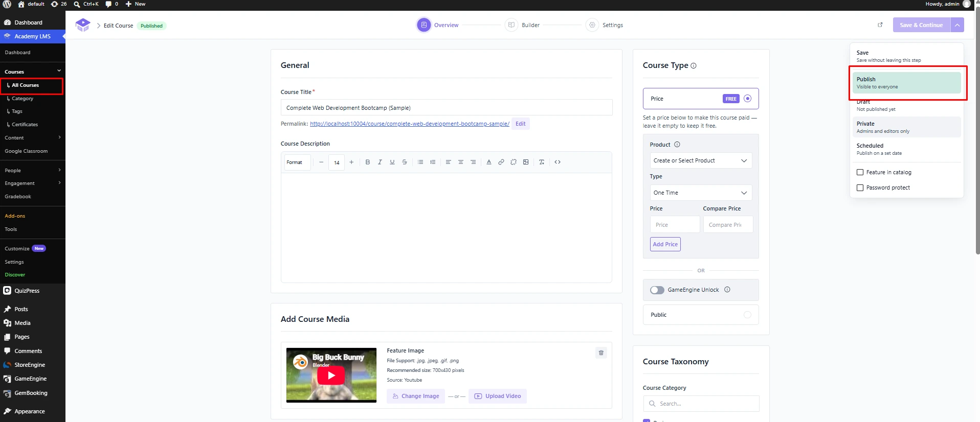Click the Upload Video button
Screen dimensions: 980x422
[x=498, y=396]
